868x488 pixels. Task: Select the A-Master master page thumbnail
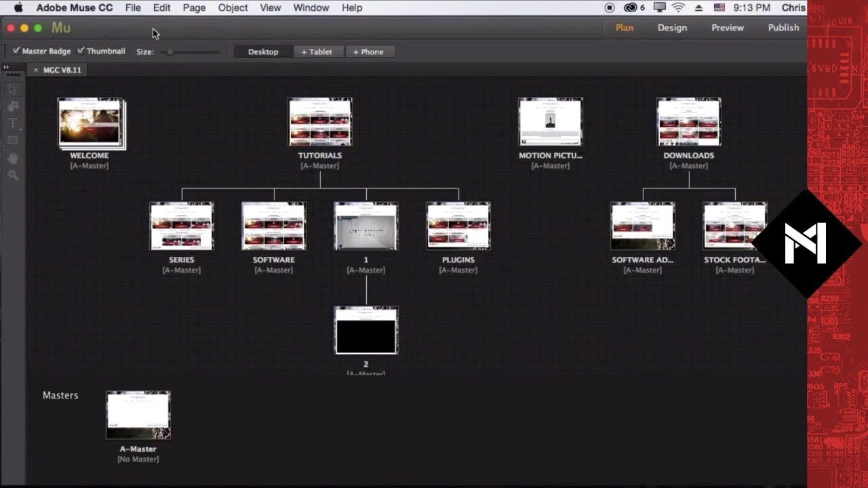tap(138, 415)
